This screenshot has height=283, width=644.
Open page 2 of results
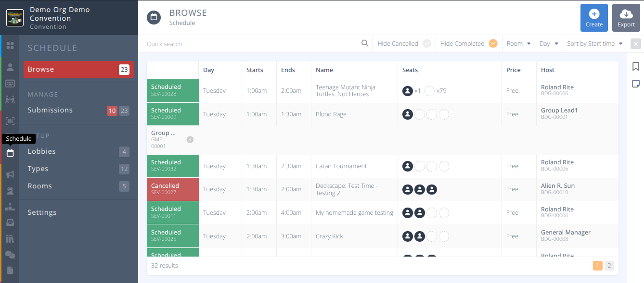point(609,265)
